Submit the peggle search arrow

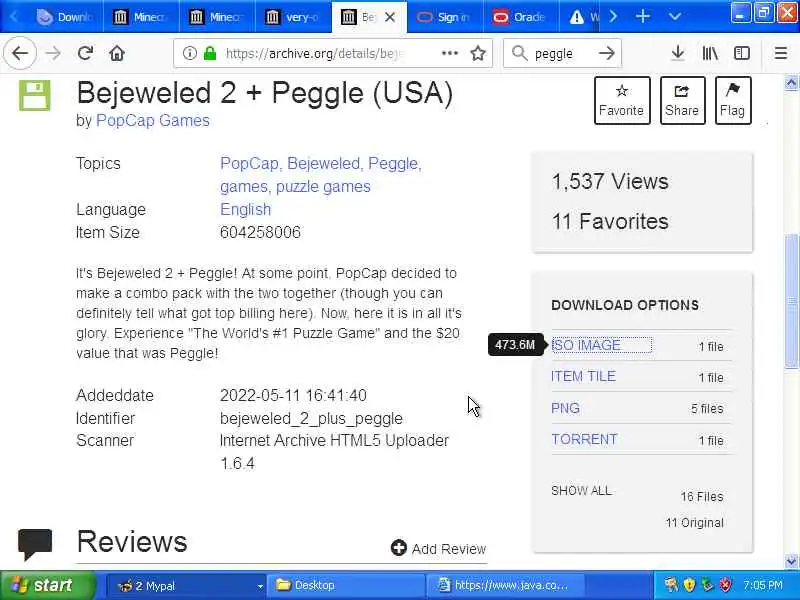pos(607,53)
